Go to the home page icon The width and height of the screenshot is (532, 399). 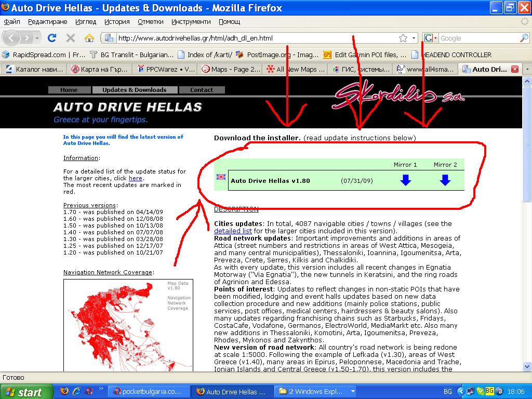[x=89, y=37]
